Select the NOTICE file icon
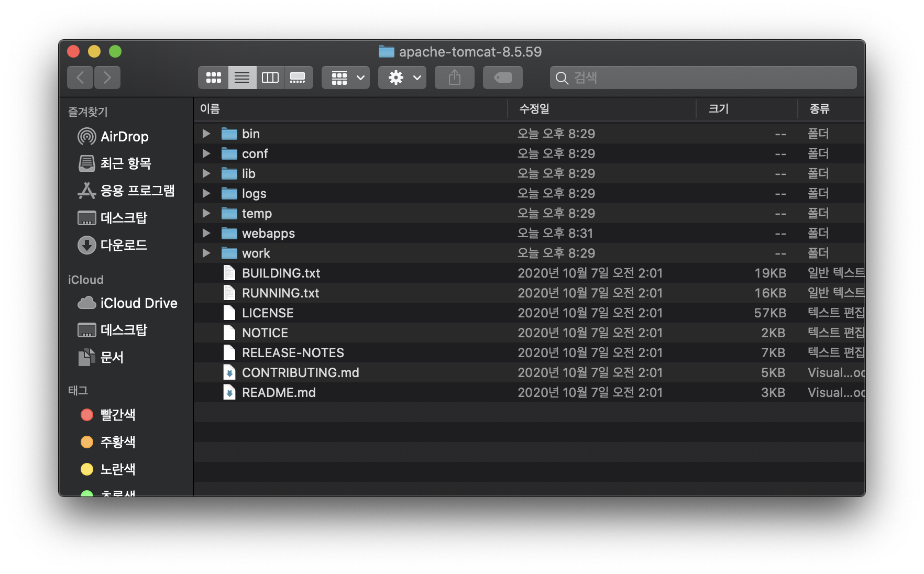 pos(229,333)
